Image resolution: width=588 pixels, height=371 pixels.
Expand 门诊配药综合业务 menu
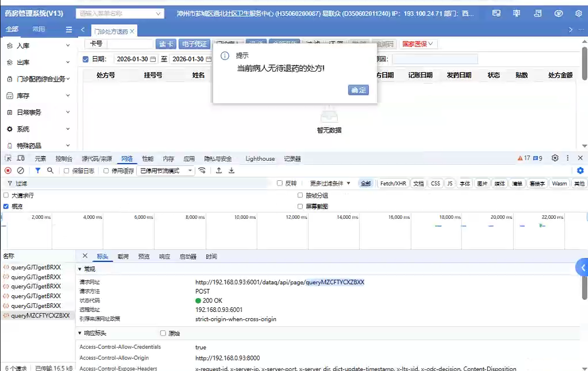pos(39,79)
